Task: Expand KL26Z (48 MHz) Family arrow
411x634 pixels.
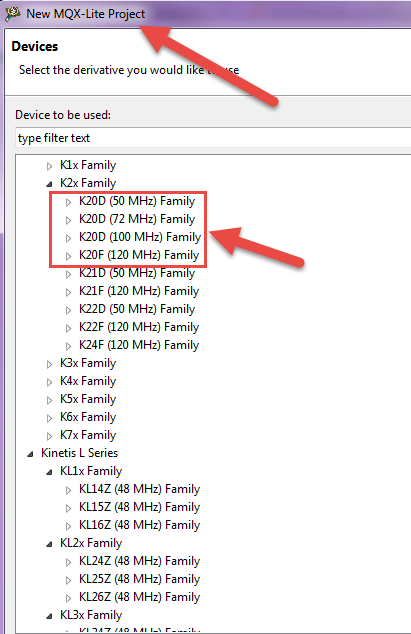Action: (x=68, y=598)
